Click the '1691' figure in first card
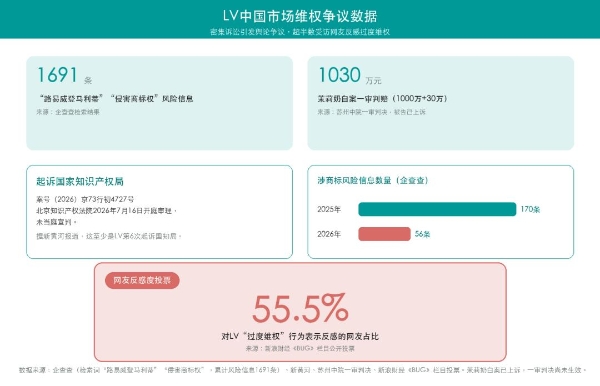 (x=57, y=75)
